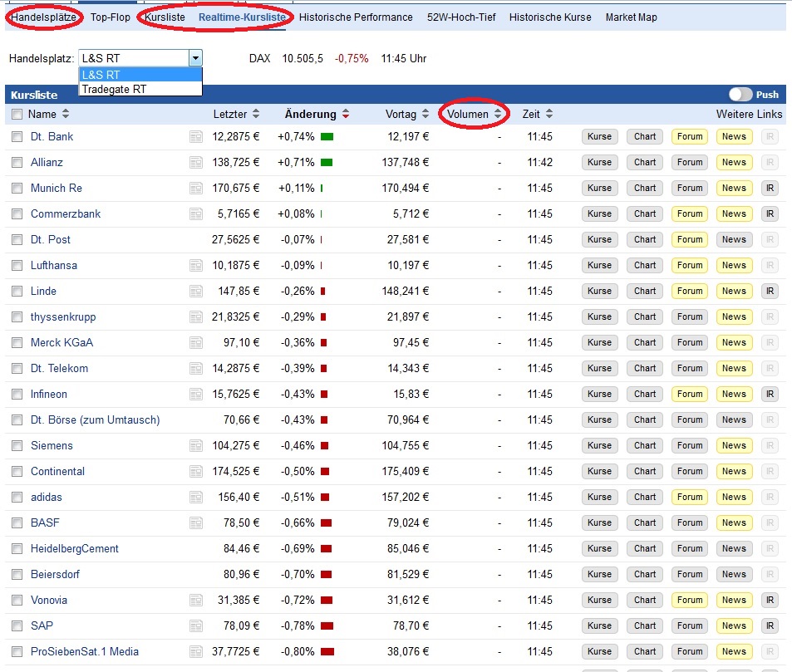
Task: Open news document icon beside SAP
Action: (196, 626)
